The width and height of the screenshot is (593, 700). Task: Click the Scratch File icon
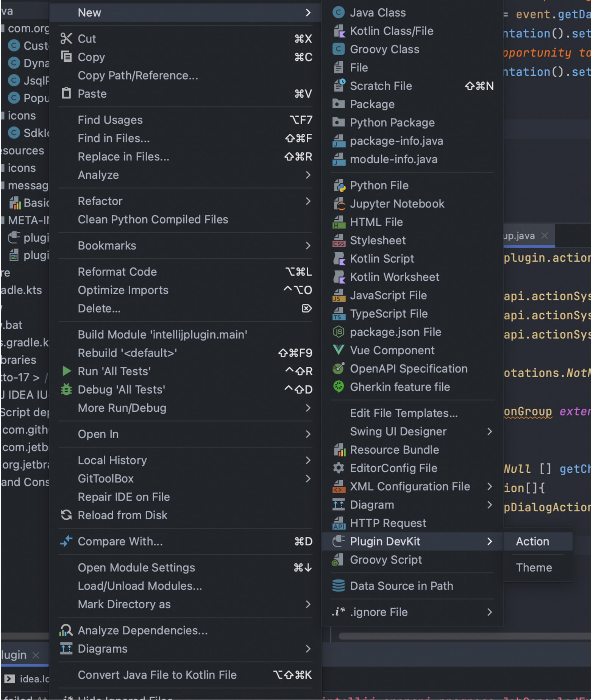coord(339,86)
